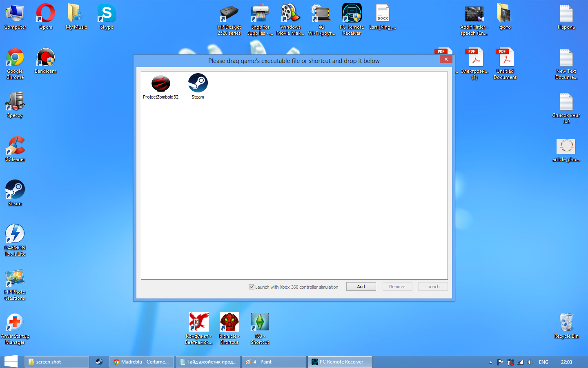The image size is (588, 368).
Task: Select the Opera desktop shortcut
Action: (46, 17)
